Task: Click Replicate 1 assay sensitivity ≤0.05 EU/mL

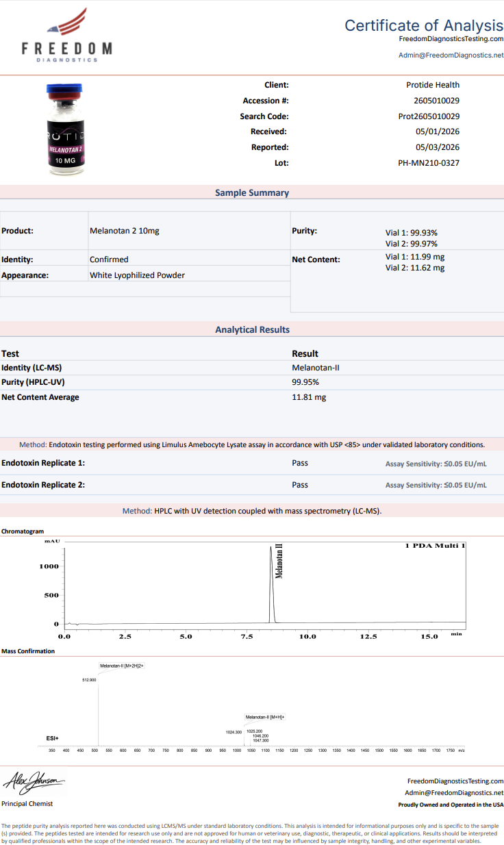Action: [x=436, y=464]
